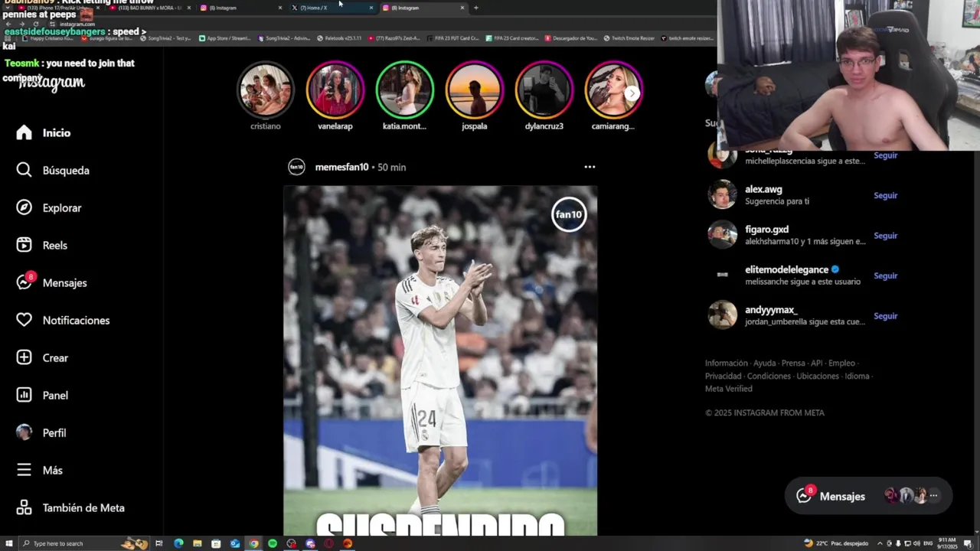Open memesfan10 username link
The image size is (980, 551).
[x=341, y=167]
